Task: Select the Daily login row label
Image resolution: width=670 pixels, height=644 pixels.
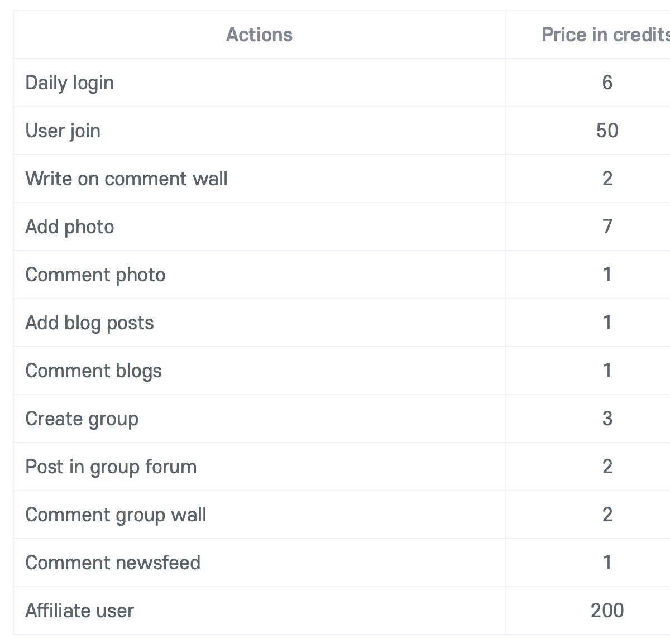Action: tap(70, 83)
